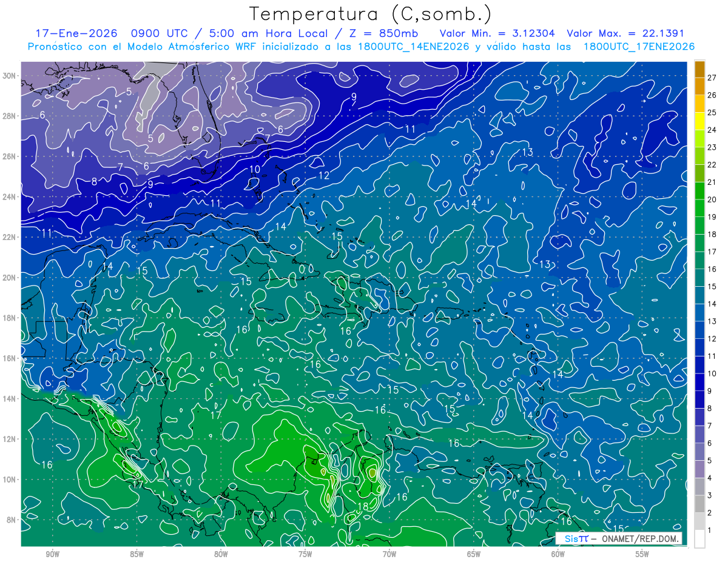The height and width of the screenshot is (562, 728).
Task: Click the dark orange top swatch of color scale
Action: pos(699,69)
